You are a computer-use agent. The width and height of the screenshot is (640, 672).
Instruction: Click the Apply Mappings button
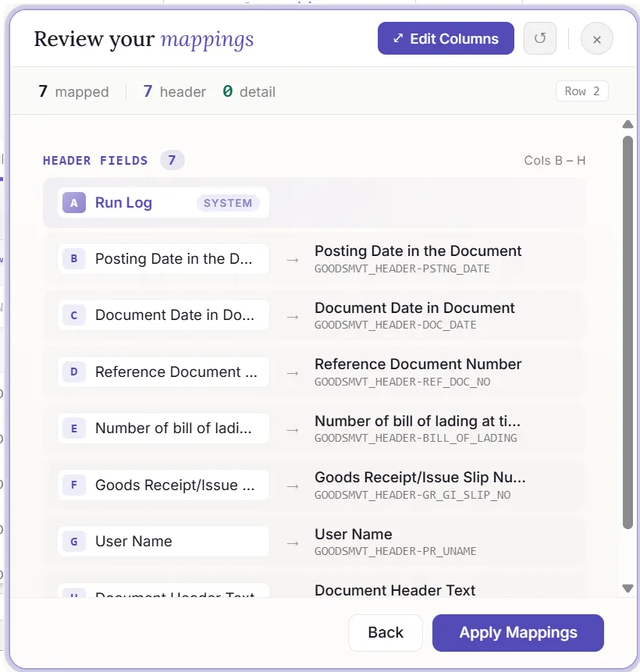[x=517, y=632]
